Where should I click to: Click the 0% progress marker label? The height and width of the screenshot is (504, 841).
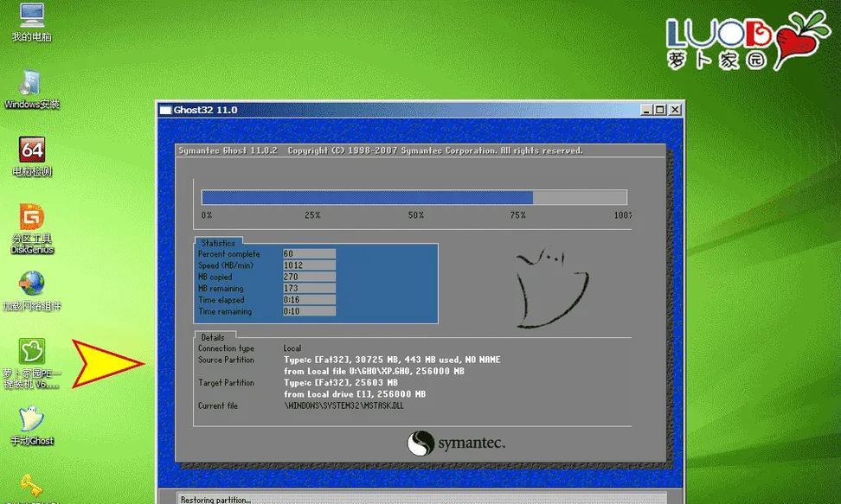[x=207, y=215]
